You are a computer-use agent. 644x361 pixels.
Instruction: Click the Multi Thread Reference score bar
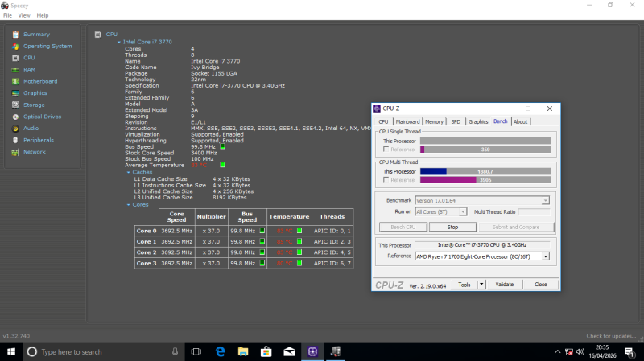[x=485, y=180]
